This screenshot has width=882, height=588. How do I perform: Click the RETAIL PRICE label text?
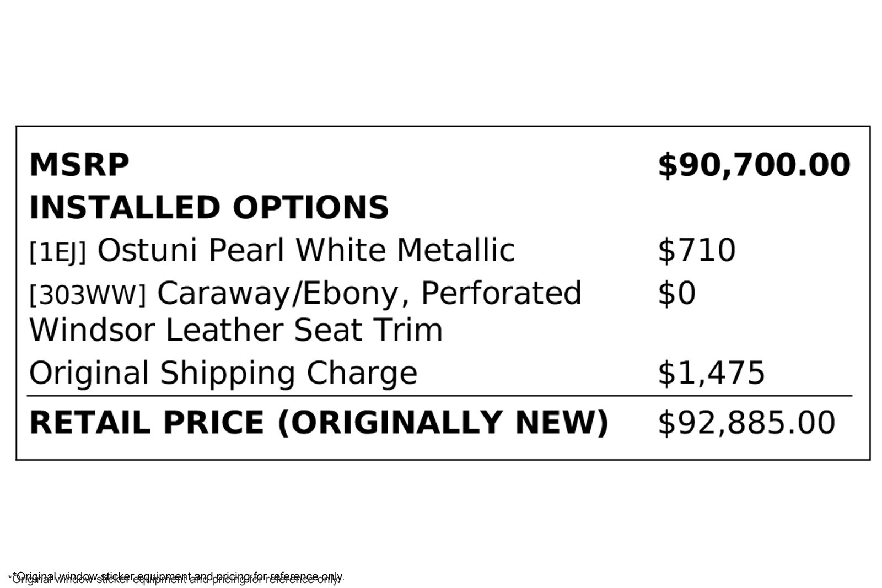(147, 422)
